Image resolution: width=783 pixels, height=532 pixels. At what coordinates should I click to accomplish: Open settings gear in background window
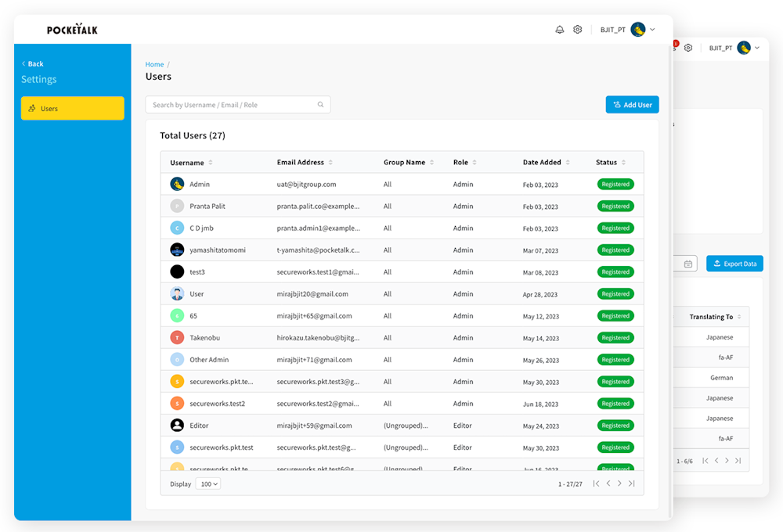point(688,48)
